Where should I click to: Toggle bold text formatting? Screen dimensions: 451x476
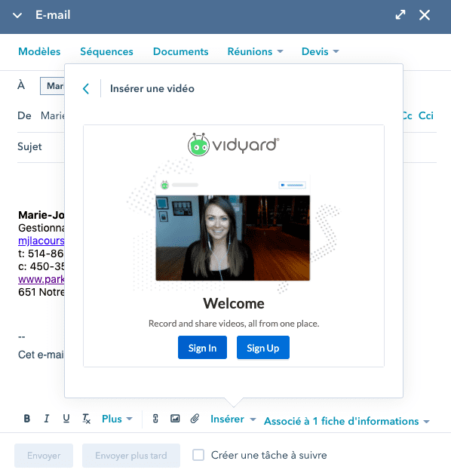(x=26, y=419)
